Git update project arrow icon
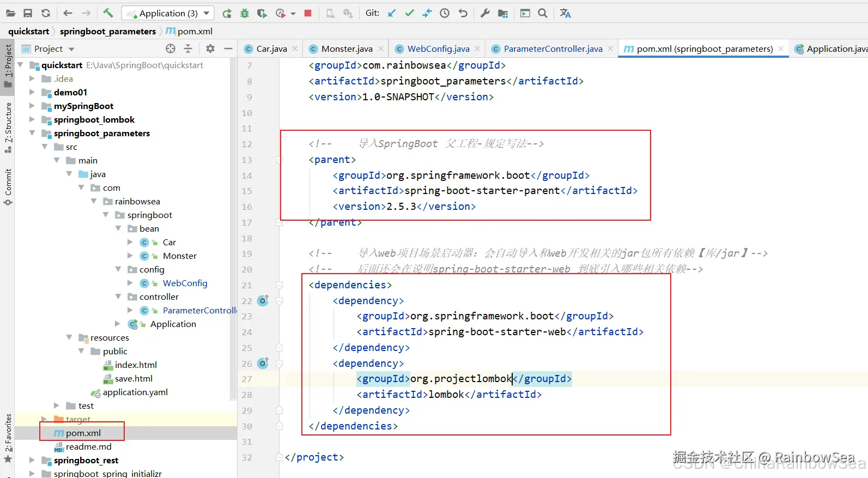This screenshot has height=478, width=868. point(392,13)
